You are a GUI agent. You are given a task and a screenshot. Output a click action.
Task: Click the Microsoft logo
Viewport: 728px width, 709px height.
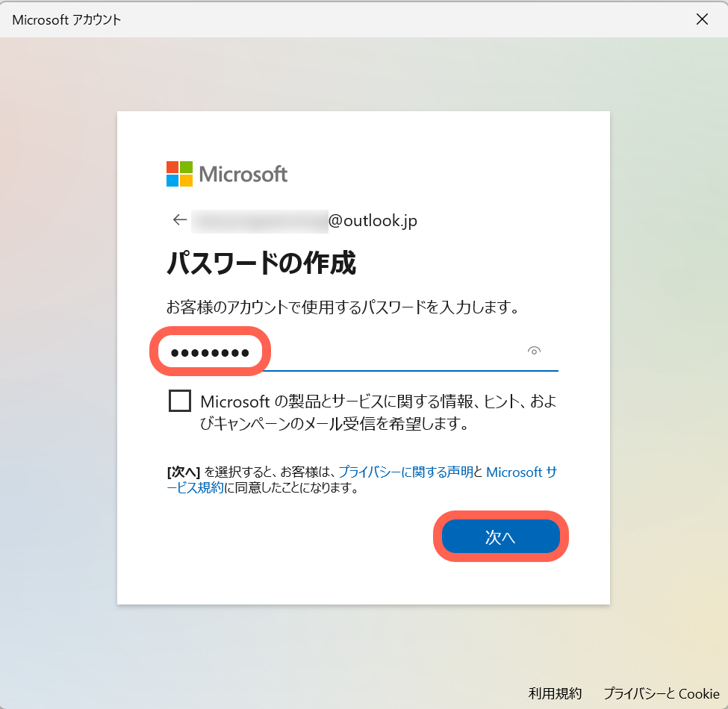tap(226, 174)
